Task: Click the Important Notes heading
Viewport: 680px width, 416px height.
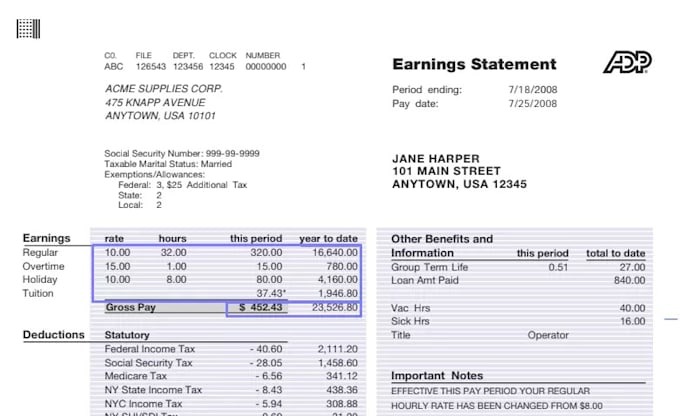Action: 437,376
